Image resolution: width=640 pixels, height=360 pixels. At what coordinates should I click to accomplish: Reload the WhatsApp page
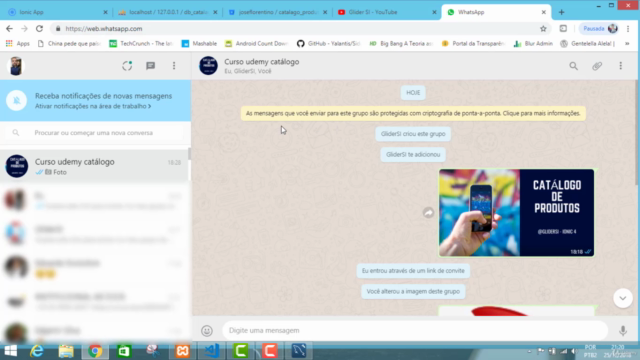coord(40,29)
